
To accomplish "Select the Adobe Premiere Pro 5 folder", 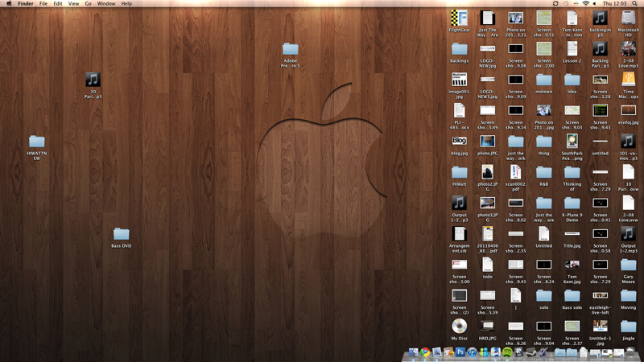I will point(291,49).
